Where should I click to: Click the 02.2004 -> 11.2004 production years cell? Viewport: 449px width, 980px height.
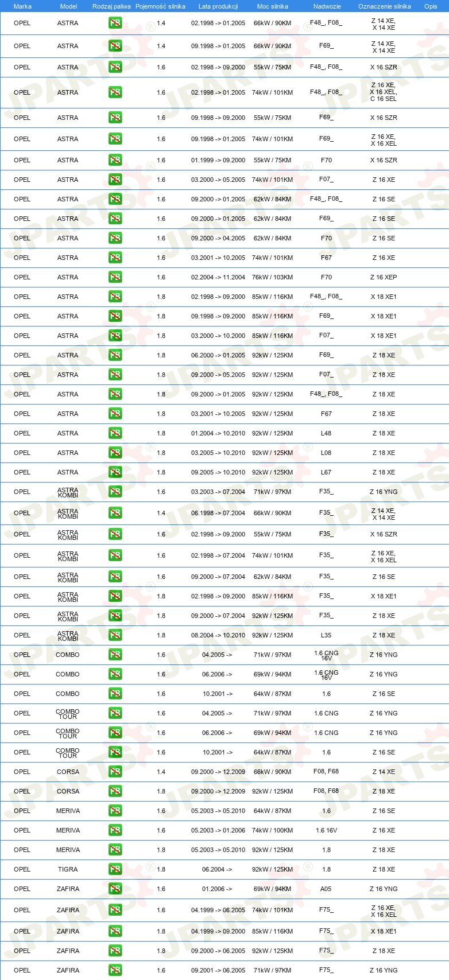[218, 277]
